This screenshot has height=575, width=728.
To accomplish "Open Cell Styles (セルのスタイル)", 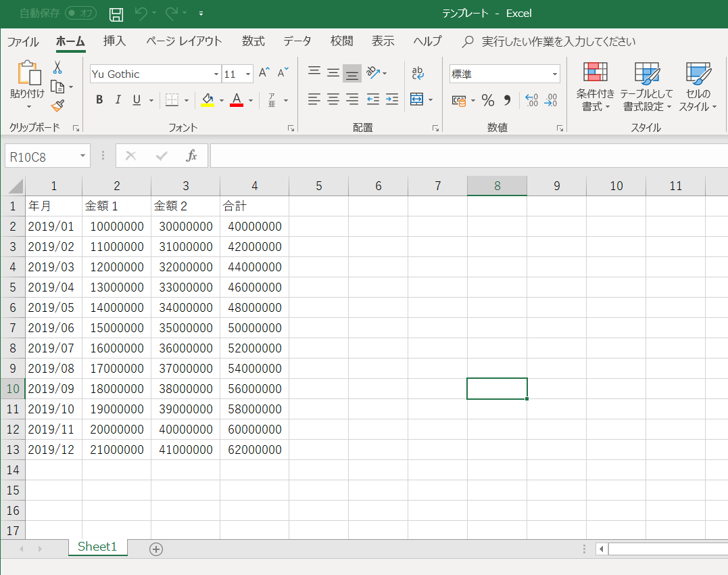I will (x=698, y=87).
